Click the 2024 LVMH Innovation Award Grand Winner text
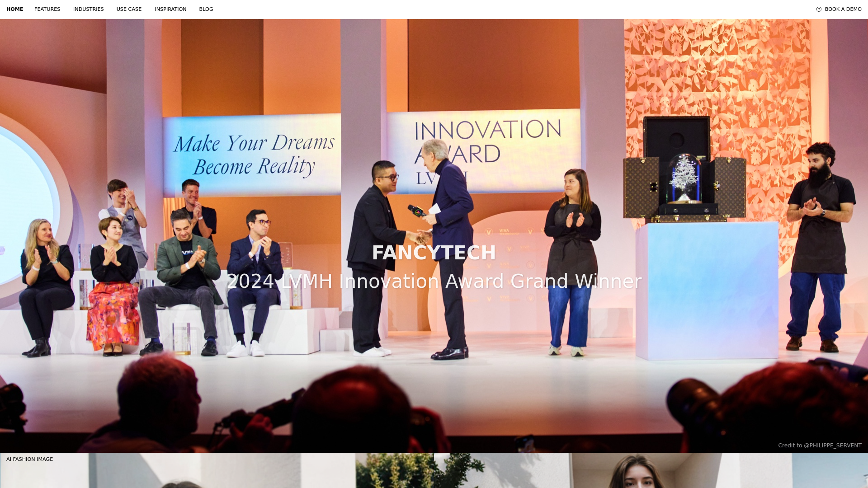Image resolution: width=868 pixels, height=488 pixels. point(434,281)
